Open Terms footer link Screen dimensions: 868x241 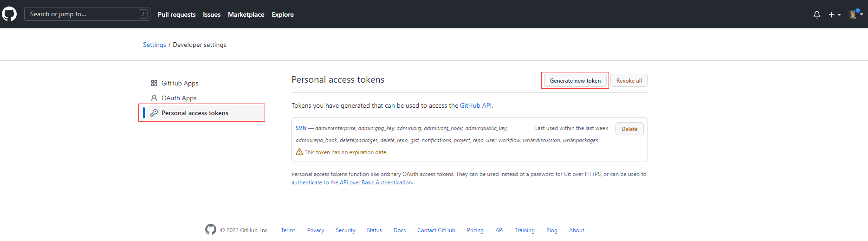coord(288,230)
